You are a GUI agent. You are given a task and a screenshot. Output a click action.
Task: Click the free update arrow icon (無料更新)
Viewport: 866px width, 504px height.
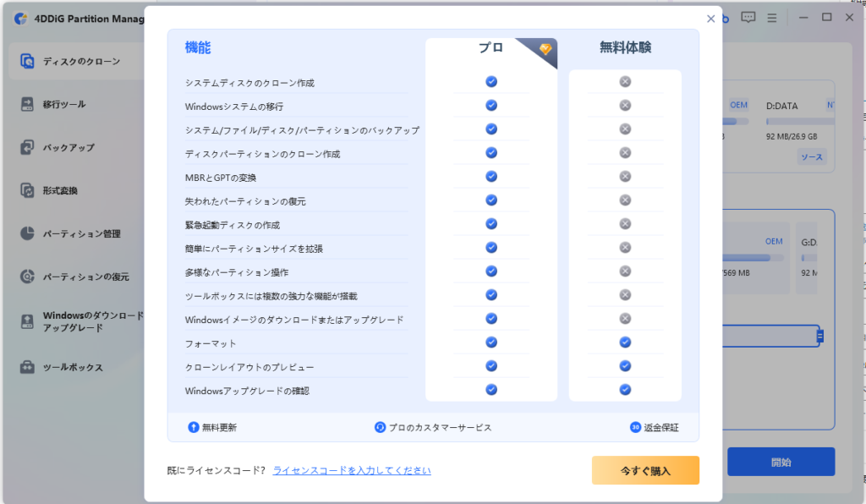(x=194, y=427)
